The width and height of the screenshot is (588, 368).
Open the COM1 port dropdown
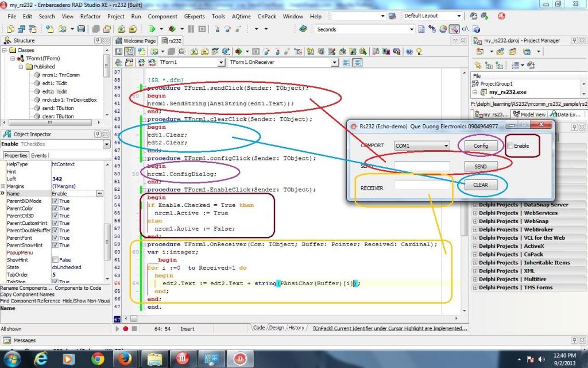(x=446, y=146)
